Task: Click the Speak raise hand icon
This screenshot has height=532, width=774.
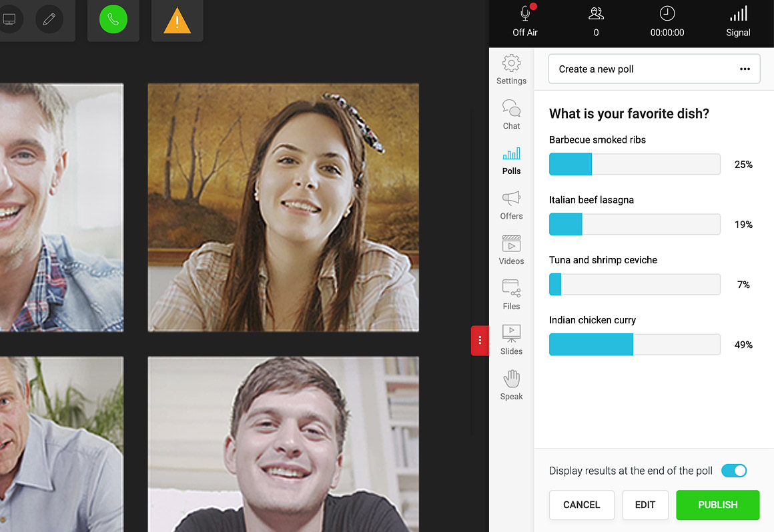Action: click(x=511, y=385)
